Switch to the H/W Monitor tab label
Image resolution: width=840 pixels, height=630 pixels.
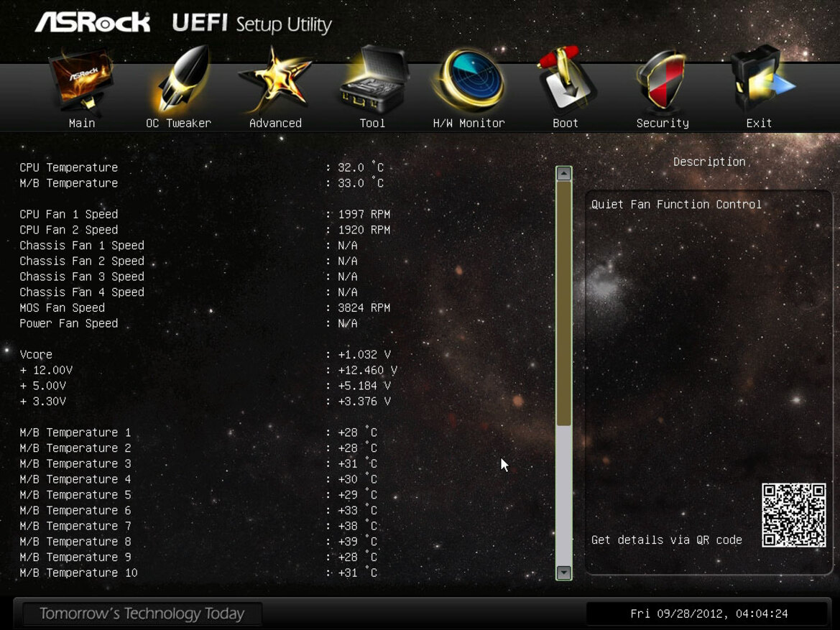(469, 124)
